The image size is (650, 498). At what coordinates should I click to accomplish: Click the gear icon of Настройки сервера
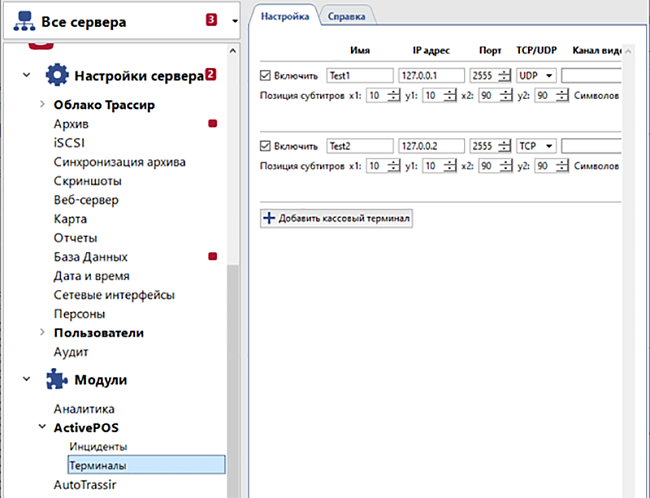57,75
